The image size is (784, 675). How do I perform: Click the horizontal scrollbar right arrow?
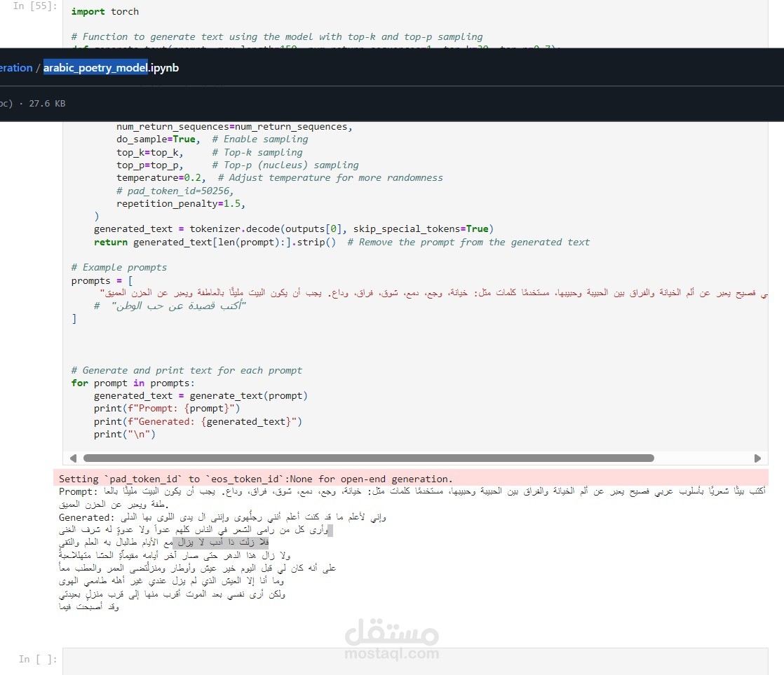click(757, 458)
